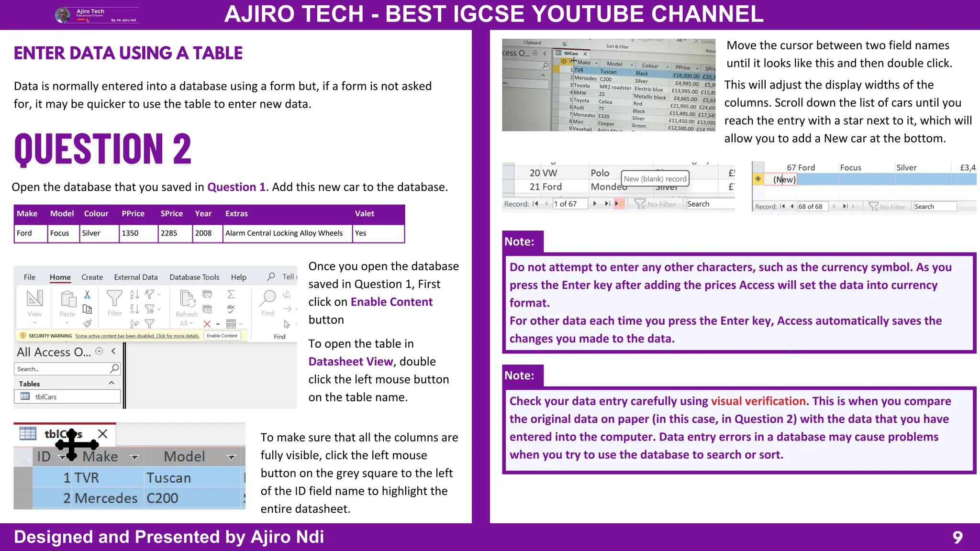Switch to the Database Tools tab
The width and height of the screenshot is (980, 551).
[194, 277]
